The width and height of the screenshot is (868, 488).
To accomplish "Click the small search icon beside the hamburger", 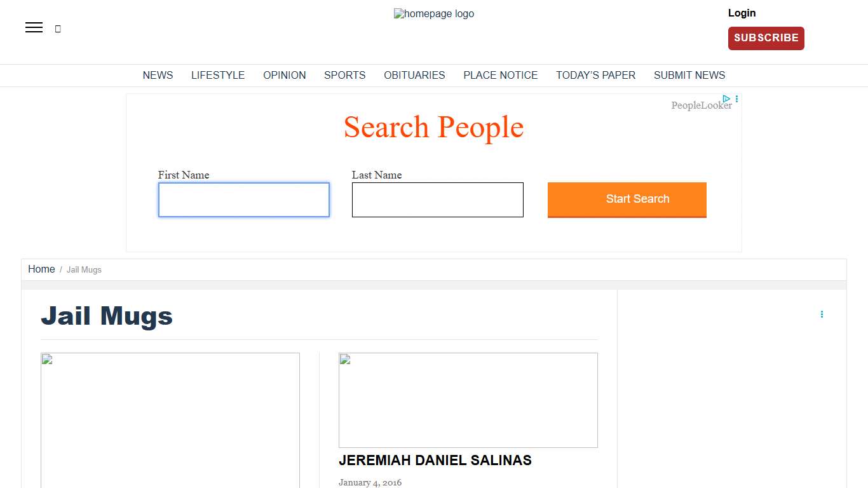I will click(x=58, y=29).
